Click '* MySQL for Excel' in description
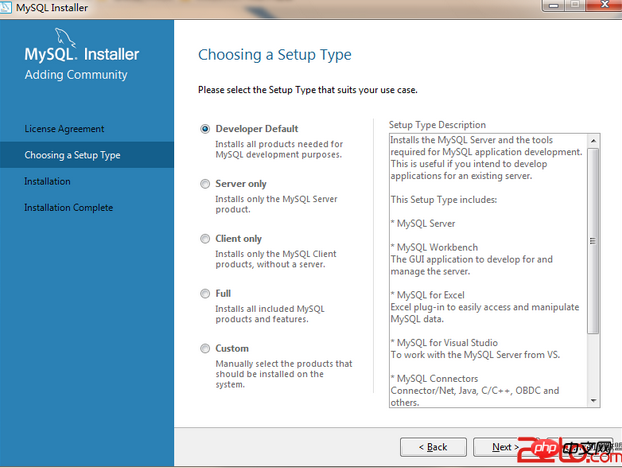 pyautogui.click(x=428, y=295)
